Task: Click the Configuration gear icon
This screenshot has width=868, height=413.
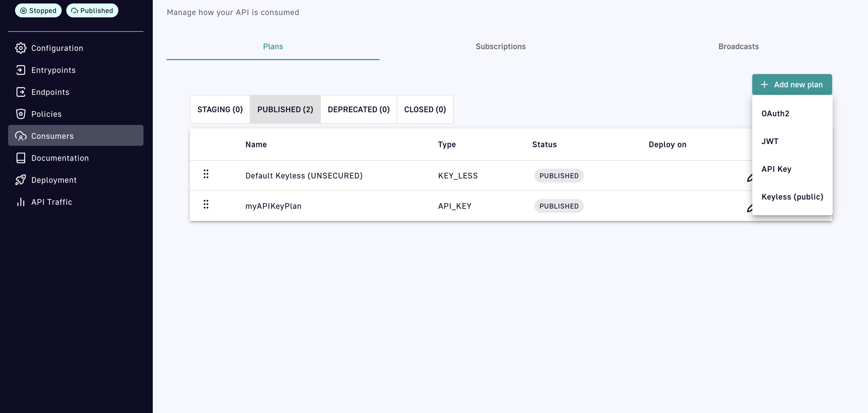Action: pyautogui.click(x=20, y=48)
